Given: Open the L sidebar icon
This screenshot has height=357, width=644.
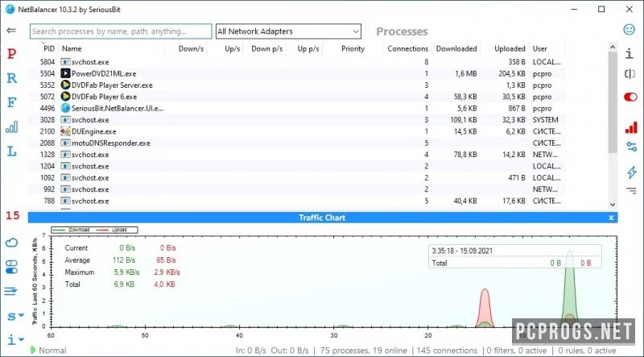Looking at the screenshot, I should (12, 152).
